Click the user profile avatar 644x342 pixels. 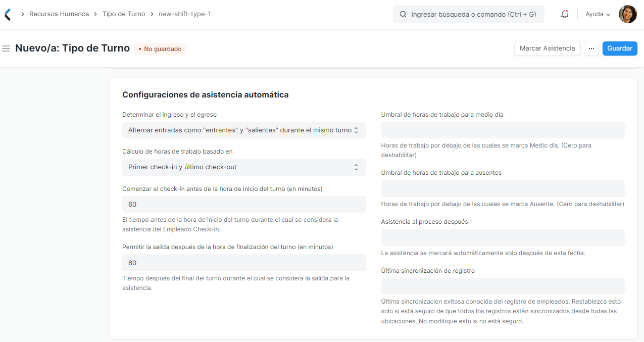(627, 14)
